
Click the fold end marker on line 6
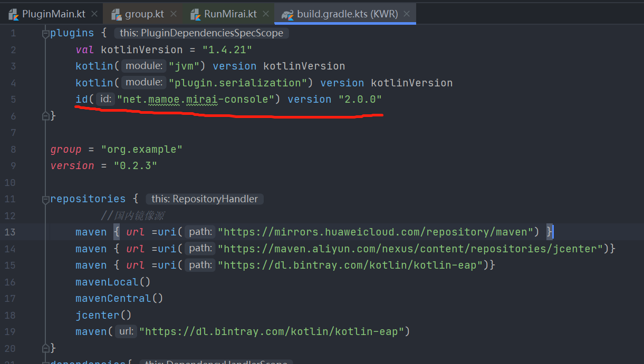pyautogui.click(x=46, y=115)
